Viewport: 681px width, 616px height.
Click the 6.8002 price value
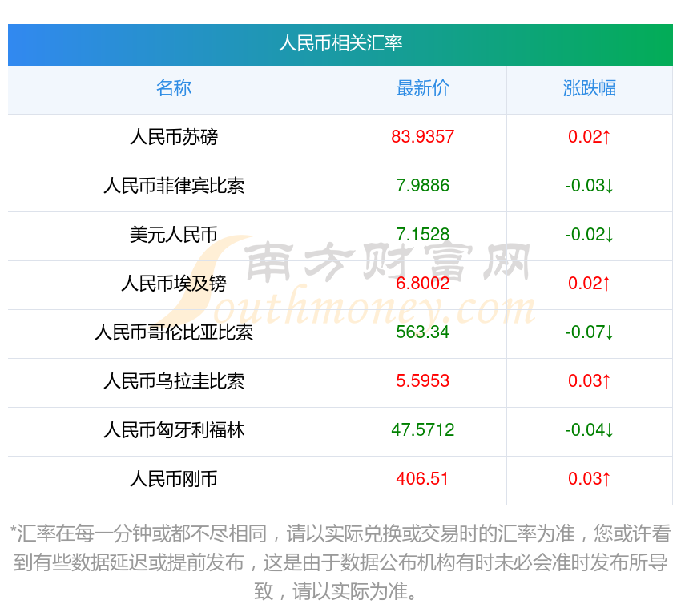tap(423, 284)
